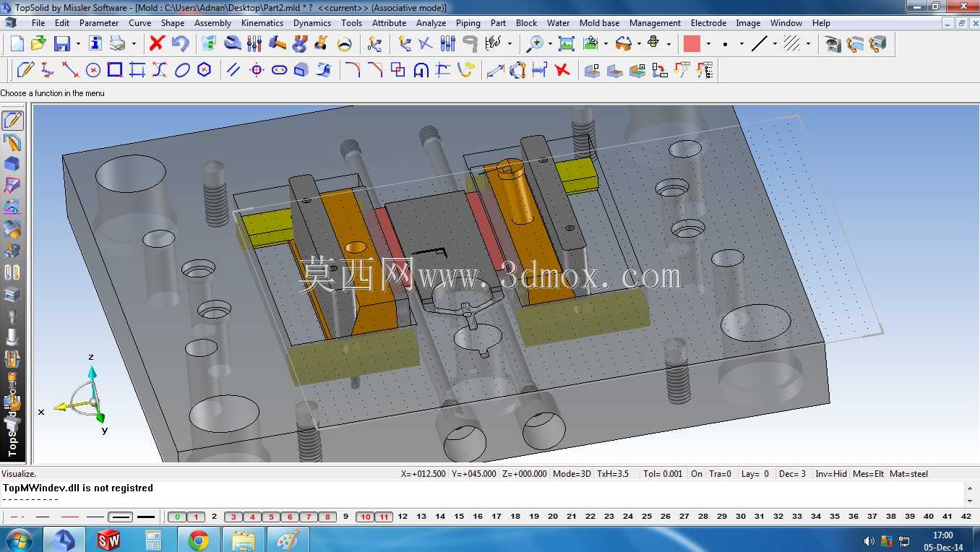The image size is (980, 552).
Task: Toggle layer 6 button in the layer bar
Action: (290, 517)
